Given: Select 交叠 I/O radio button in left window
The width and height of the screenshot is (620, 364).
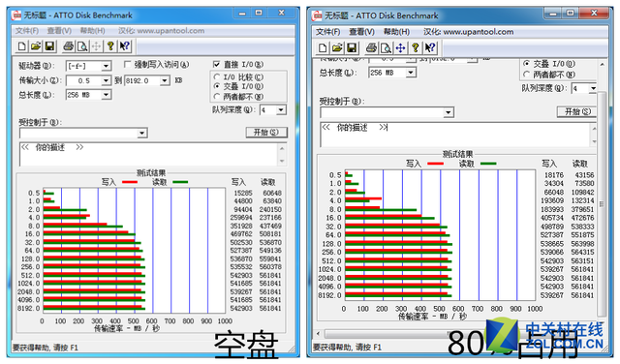Looking at the screenshot, I should [217, 86].
